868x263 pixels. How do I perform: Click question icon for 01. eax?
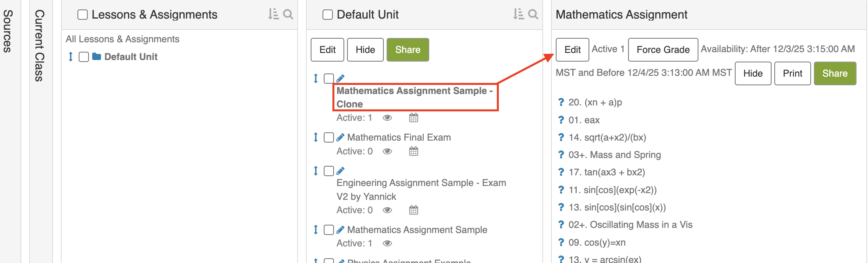click(561, 120)
